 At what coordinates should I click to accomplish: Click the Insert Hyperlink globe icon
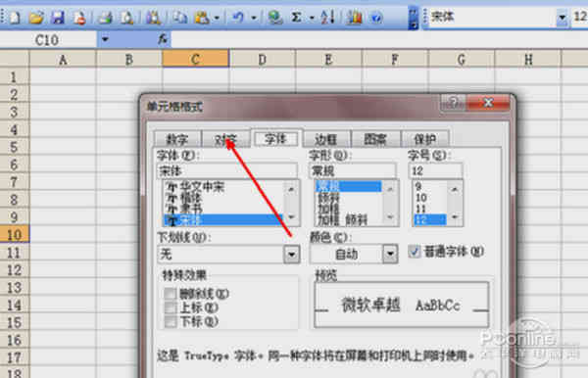(274, 18)
